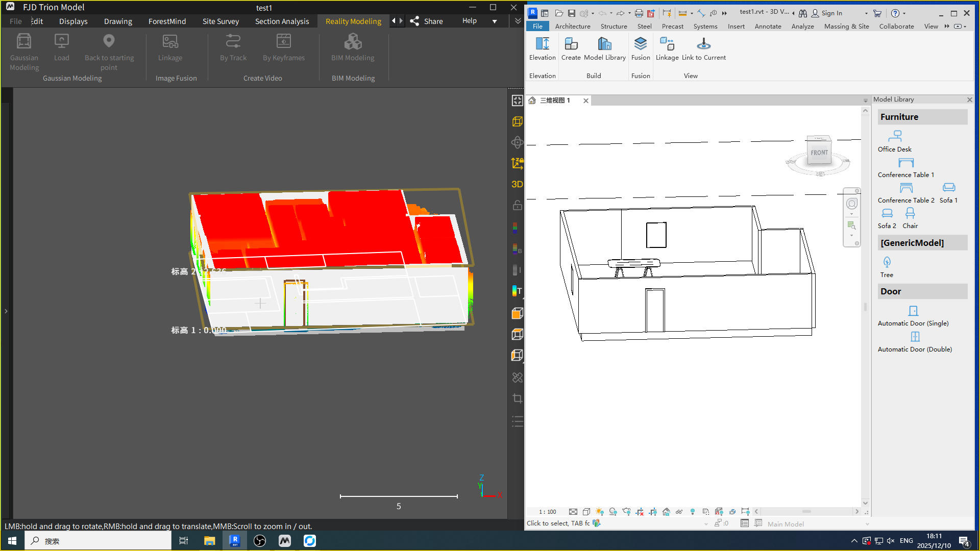
Task: Select the Office Desk furniture icon
Action: (895, 136)
